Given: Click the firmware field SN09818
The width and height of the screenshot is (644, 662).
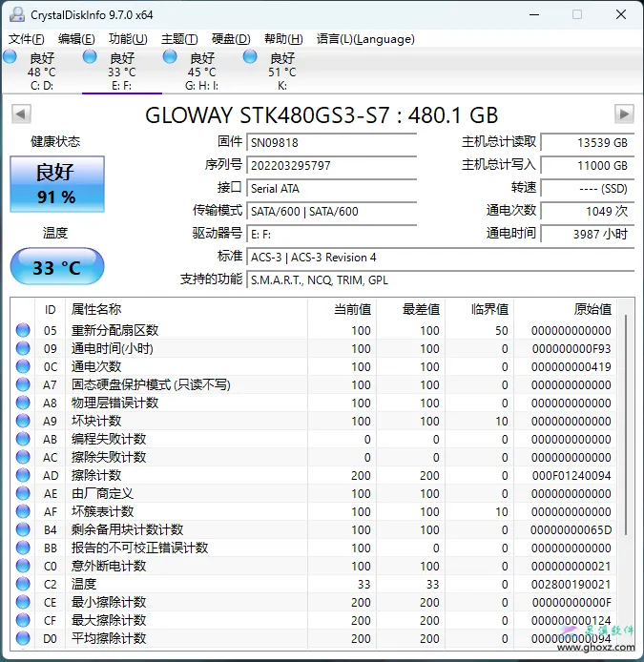Looking at the screenshot, I should (x=332, y=142).
